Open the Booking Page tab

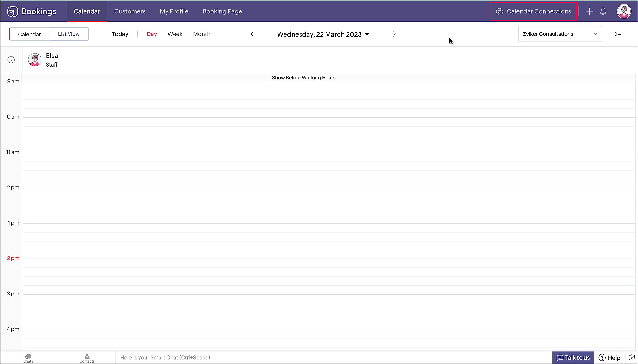pos(222,11)
